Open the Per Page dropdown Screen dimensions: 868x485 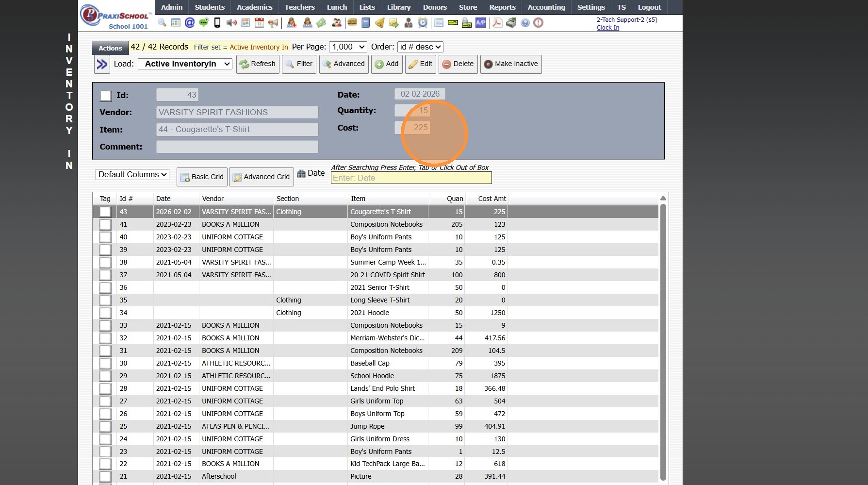point(348,47)
